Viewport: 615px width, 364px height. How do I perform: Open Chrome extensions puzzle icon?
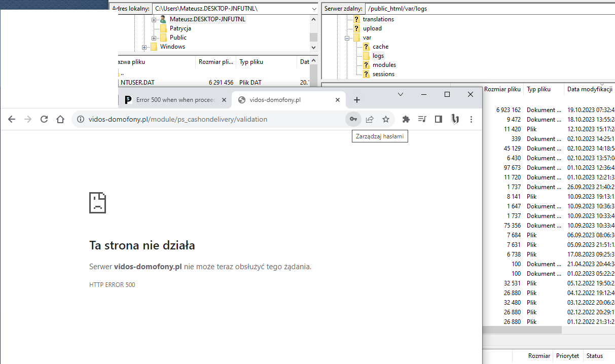pyautogui.click(x=406, y=119)
